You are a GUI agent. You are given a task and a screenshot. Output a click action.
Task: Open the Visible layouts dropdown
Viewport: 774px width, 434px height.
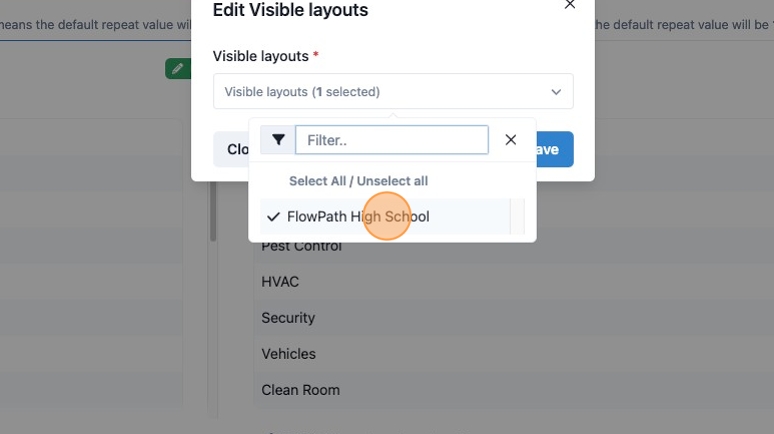point(393,91)
